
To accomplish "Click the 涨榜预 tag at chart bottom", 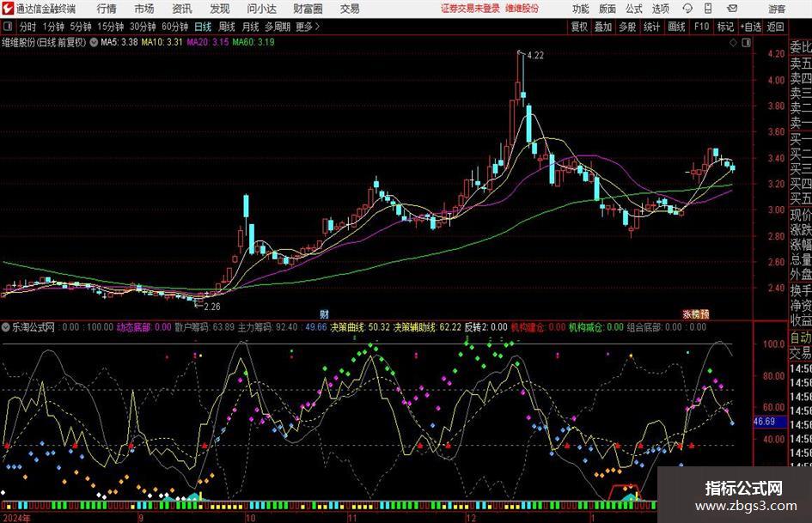I will point(695,313).
